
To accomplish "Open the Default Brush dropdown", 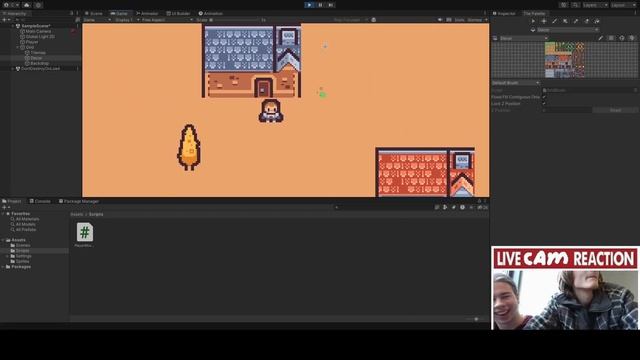I will click(x=516, y=83).
